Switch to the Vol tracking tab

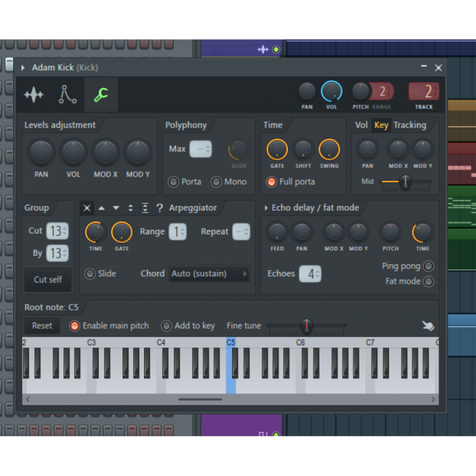pos(361,125)
